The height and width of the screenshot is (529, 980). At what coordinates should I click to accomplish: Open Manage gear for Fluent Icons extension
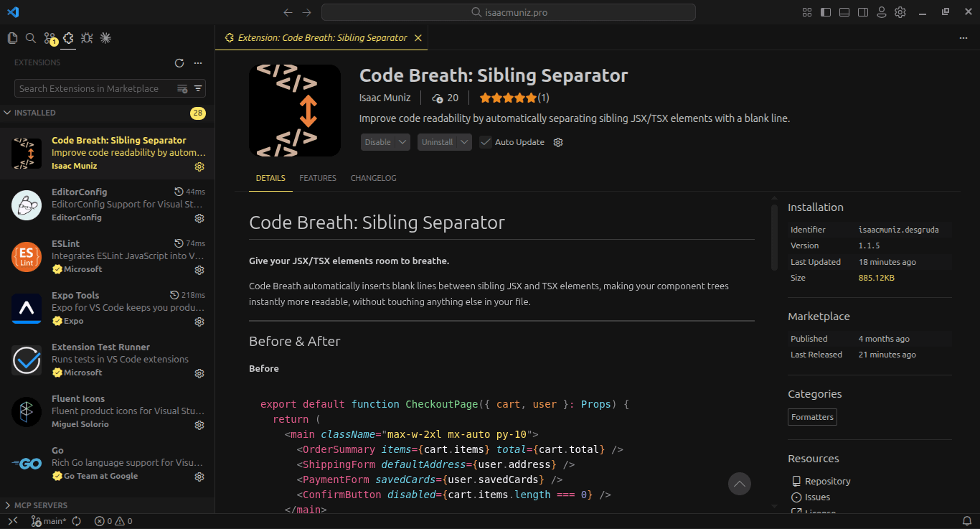click(199, 425)
